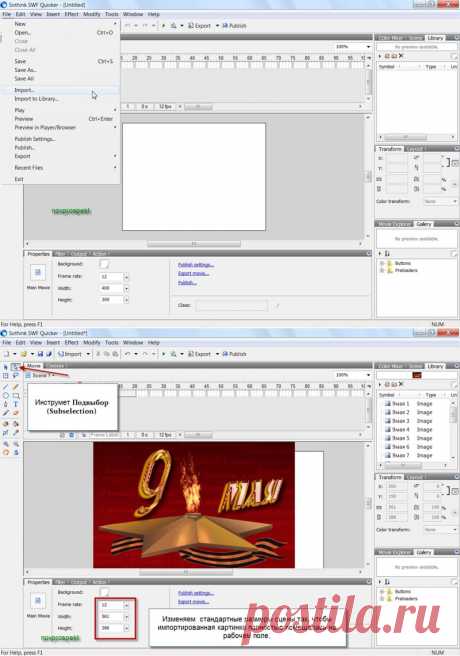This screenshot has width=460, height=656.
Task: Open the Export dropdown arrow in the Untitled* window
Action: (217, 354)
